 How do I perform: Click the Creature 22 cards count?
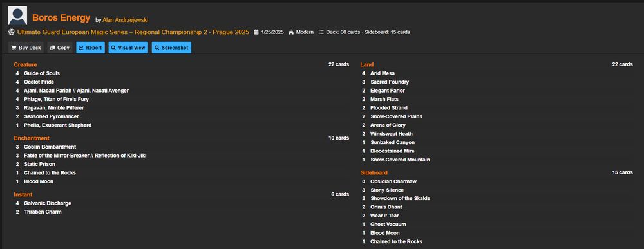click(x=339, y=64)
